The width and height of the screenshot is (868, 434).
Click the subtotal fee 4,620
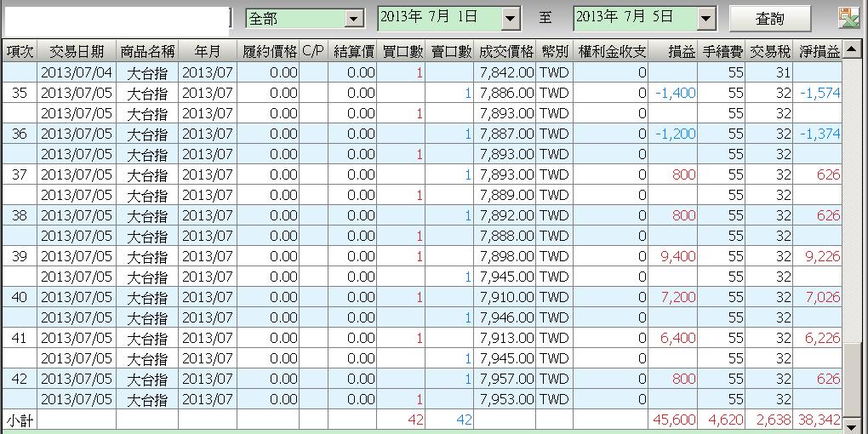725,420
